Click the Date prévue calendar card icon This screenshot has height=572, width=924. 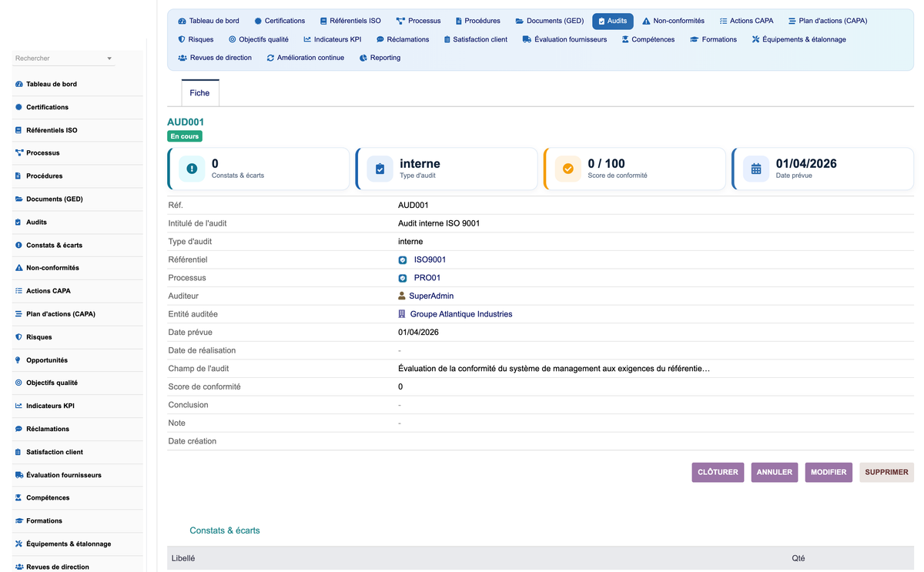(756, 169)
